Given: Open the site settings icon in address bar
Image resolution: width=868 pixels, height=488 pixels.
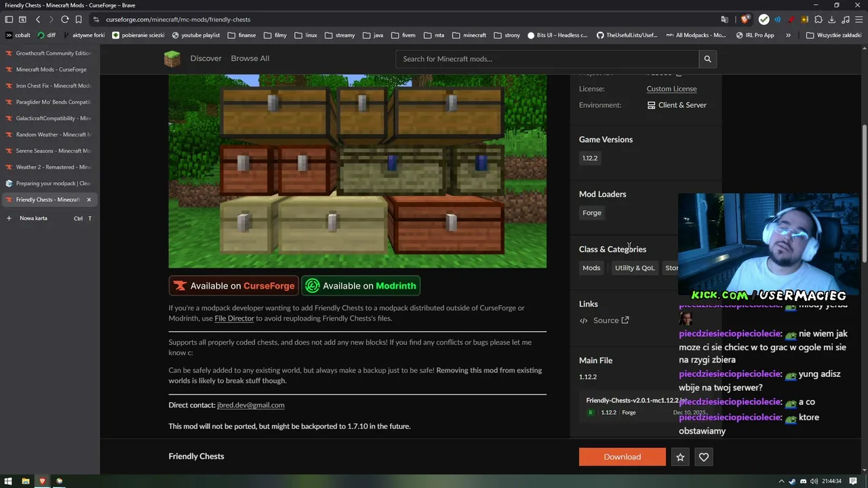Looking at the screenshot, I should click(x=96, y=20).
